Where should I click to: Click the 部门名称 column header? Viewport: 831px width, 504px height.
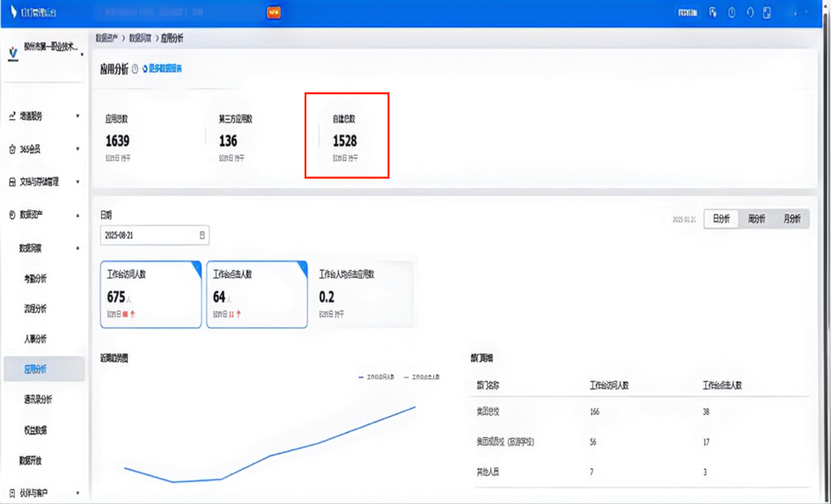tap(488, 386)
